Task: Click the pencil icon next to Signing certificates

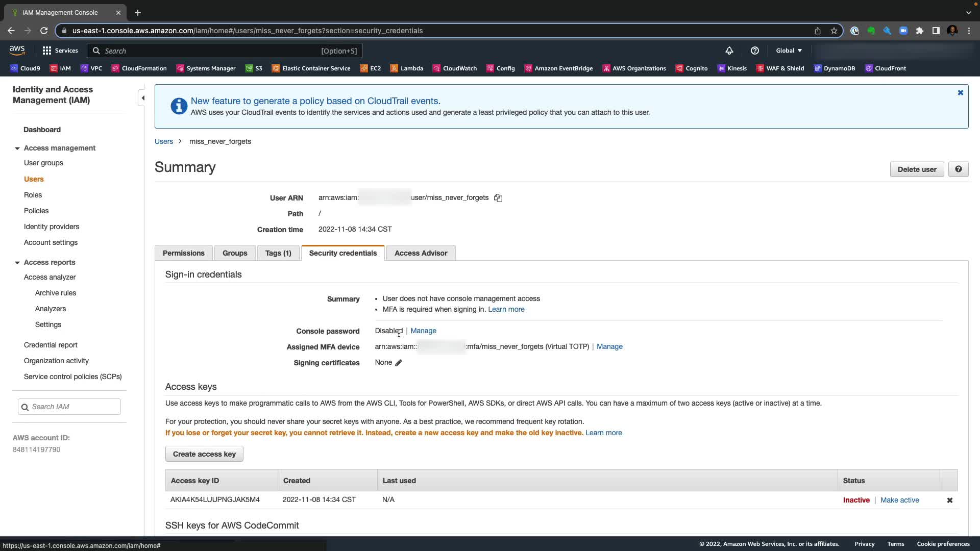Action: point(399,363)
